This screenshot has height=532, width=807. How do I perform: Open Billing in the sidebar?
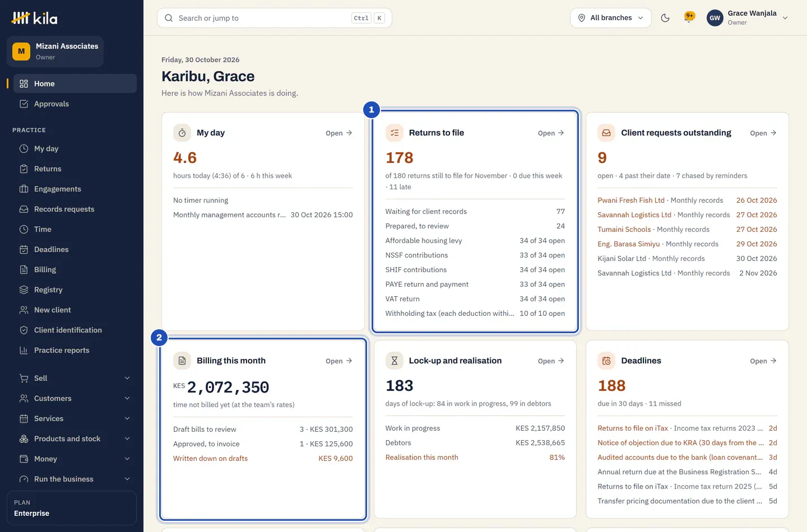pyautogui.click(x=75, y=269)
